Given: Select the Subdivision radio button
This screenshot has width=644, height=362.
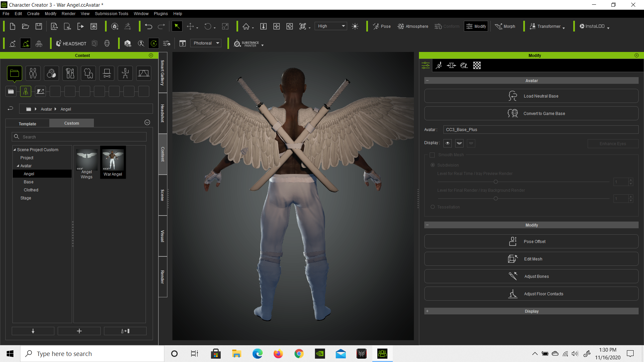Looking at the screenshot, I should point(433,165).
